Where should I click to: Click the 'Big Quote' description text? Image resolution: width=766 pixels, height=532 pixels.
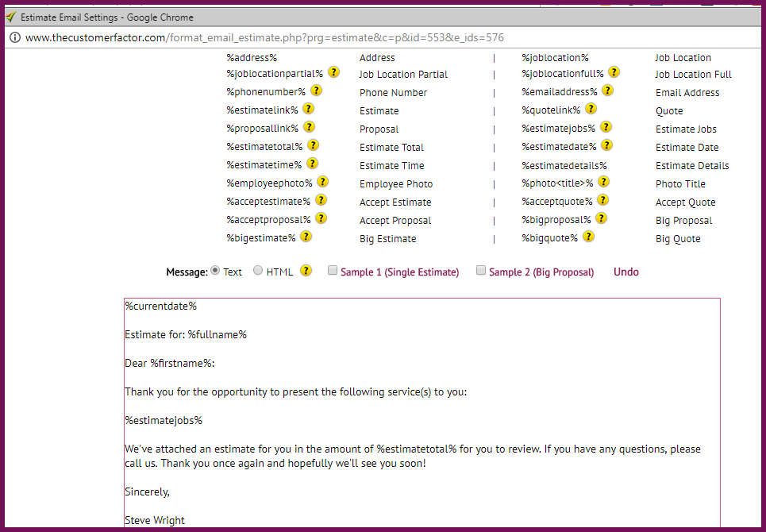(x=678, y=239)
